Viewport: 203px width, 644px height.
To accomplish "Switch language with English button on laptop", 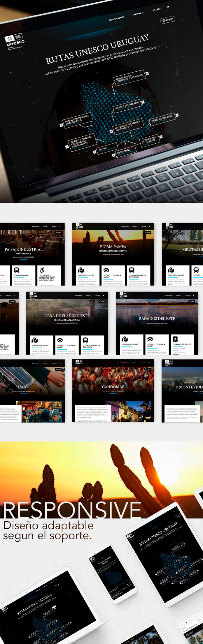I will [x=168, y=20].
